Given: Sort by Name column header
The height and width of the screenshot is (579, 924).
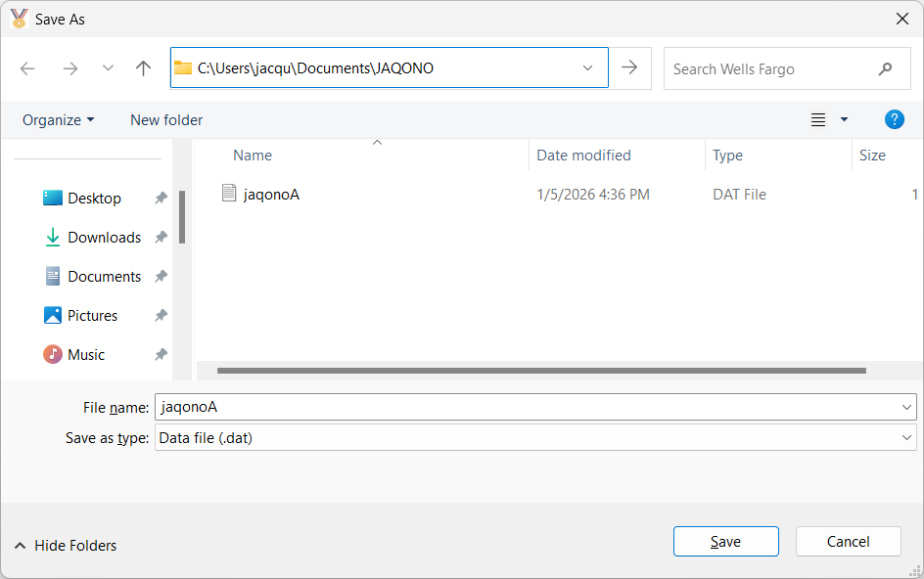Looking at the screenshot, I should 253,156.
